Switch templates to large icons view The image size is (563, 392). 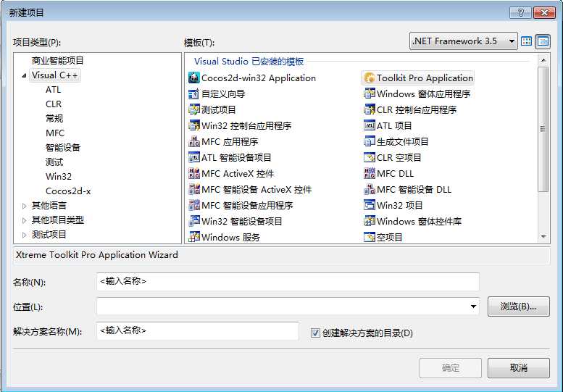pyautogui.click(x=526, y=41)
